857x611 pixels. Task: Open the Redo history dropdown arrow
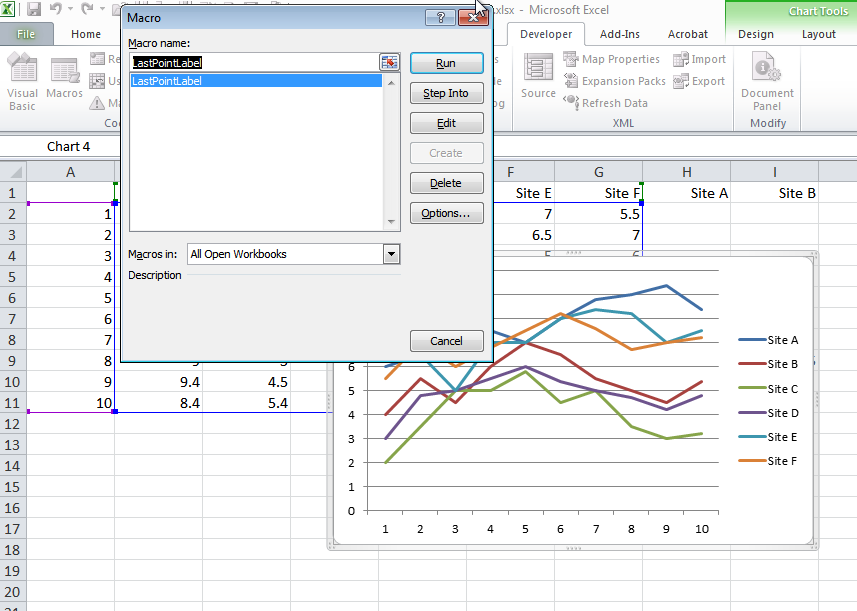pos(103,9)
